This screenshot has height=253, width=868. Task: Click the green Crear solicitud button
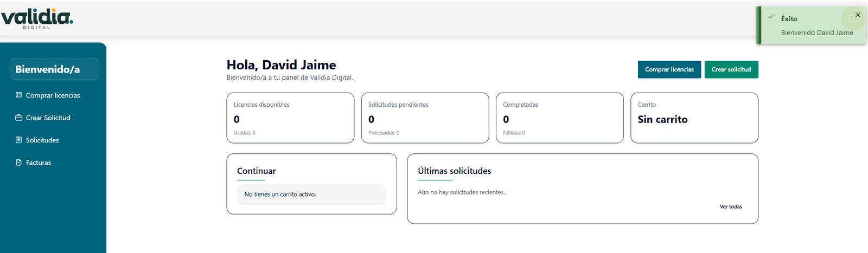pyautogui.click(x=731, y=69)
